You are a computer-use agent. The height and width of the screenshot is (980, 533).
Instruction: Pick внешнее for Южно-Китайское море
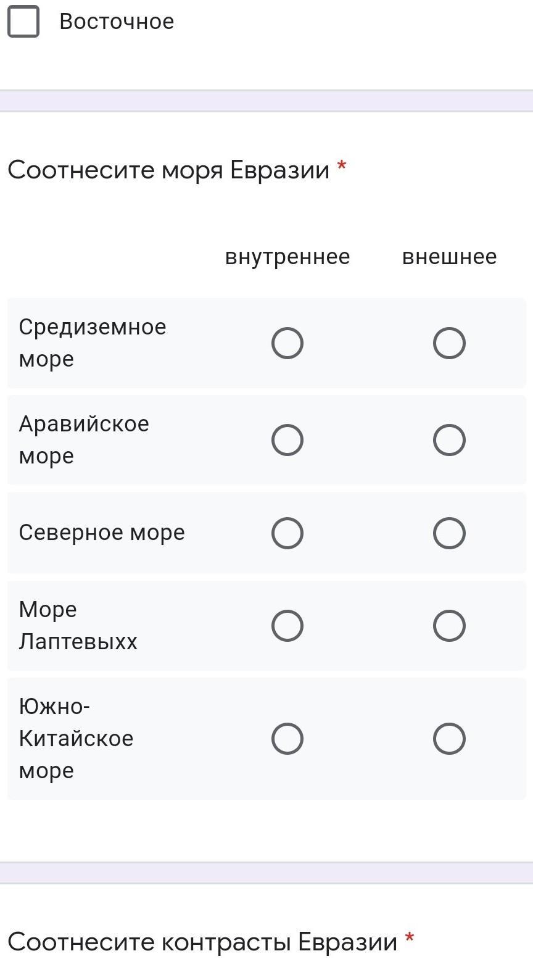coord(449,739)
